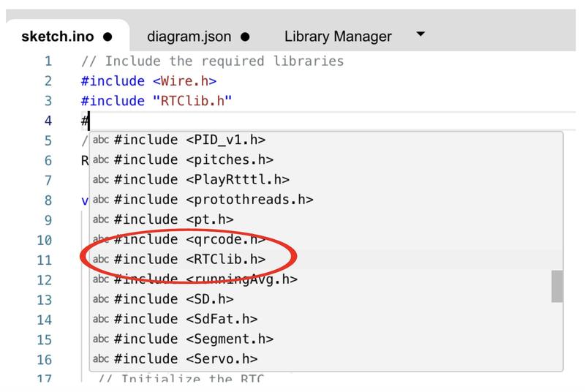Pick the #include <protothreads.h> suggestion
The image size is (585, 392).
point(325,200)
